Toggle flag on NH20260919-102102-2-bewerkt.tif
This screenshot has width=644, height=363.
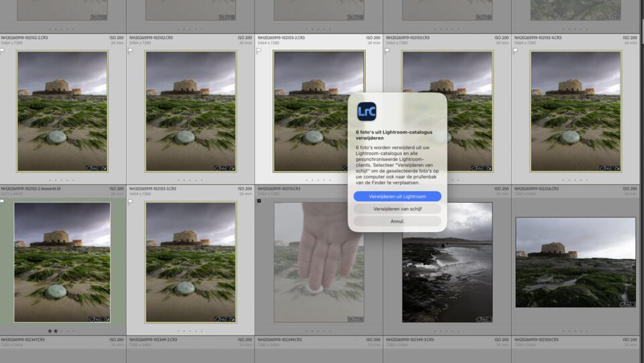(2, 201)
